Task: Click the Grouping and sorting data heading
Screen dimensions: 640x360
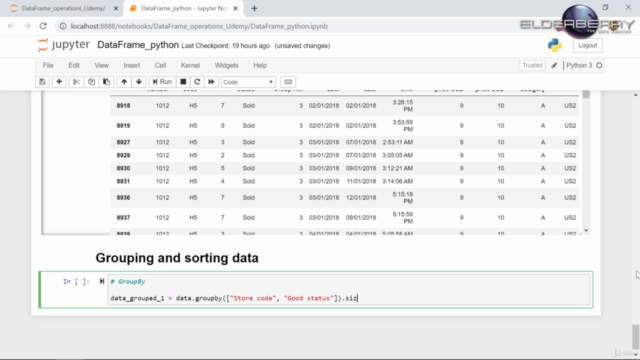Action: (177, 258)
